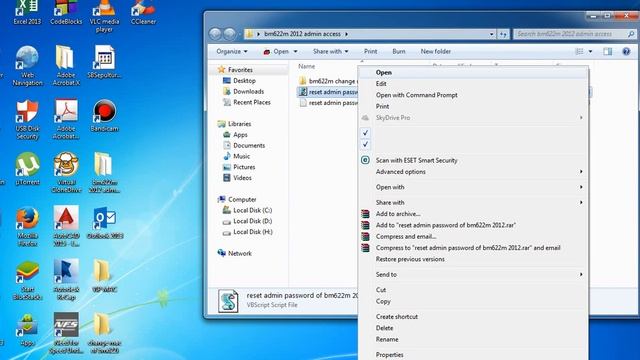Click the change view icon in toolbar
Screen dimensions: 640x360
579,51
